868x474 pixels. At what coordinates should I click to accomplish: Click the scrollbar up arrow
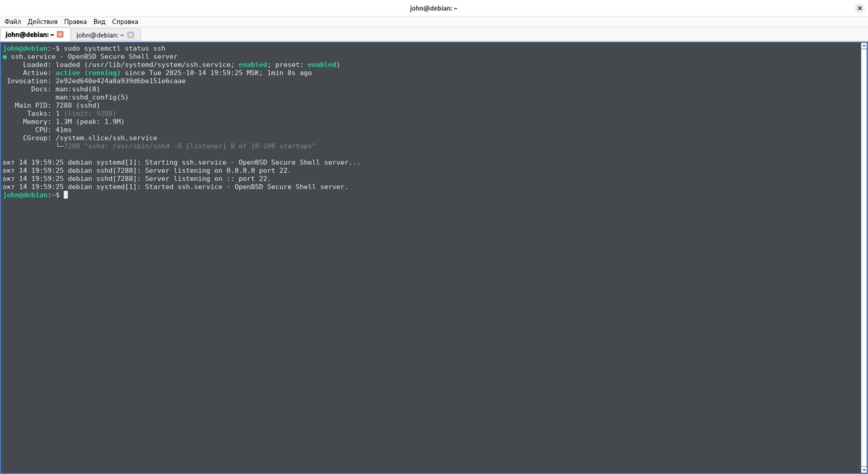864,46
